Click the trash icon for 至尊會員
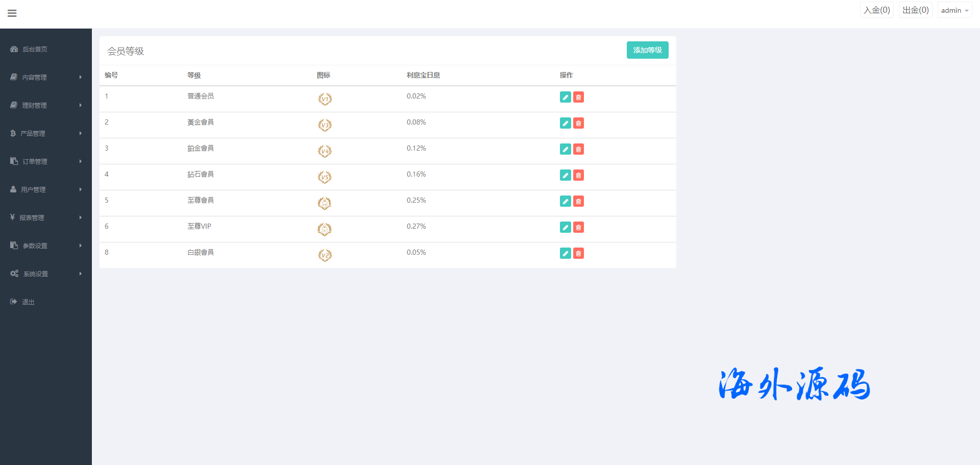 (x=578, y=202)
